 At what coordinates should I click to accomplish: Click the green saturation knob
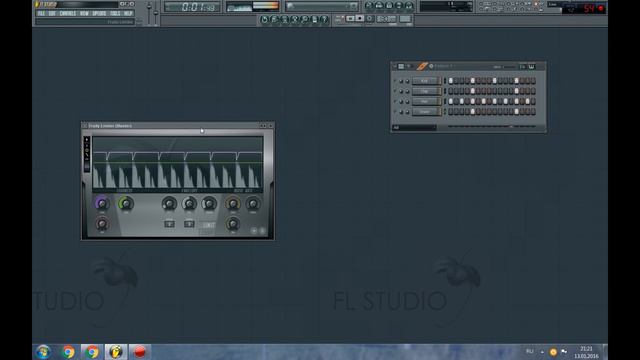point(126,203)
